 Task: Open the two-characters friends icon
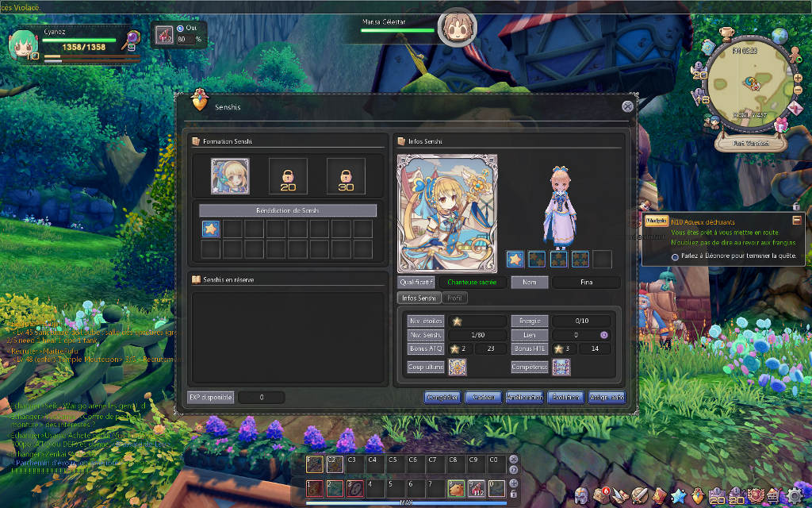713,121
